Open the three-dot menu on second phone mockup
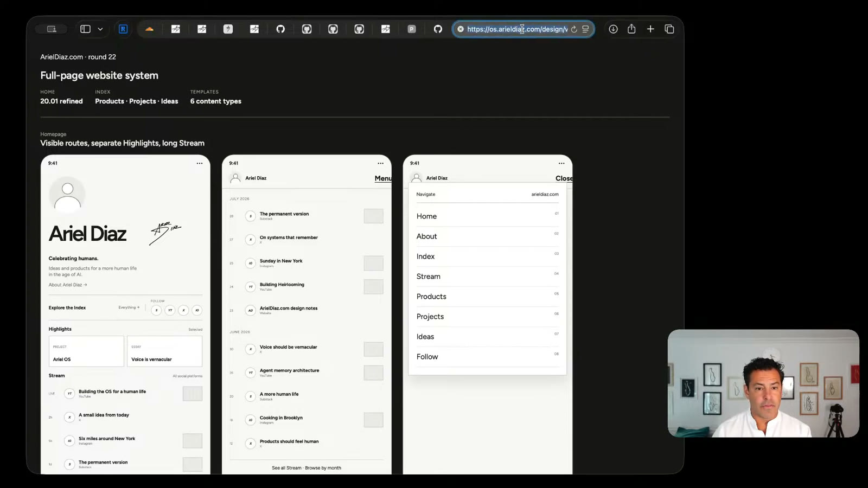 [380, 163]
